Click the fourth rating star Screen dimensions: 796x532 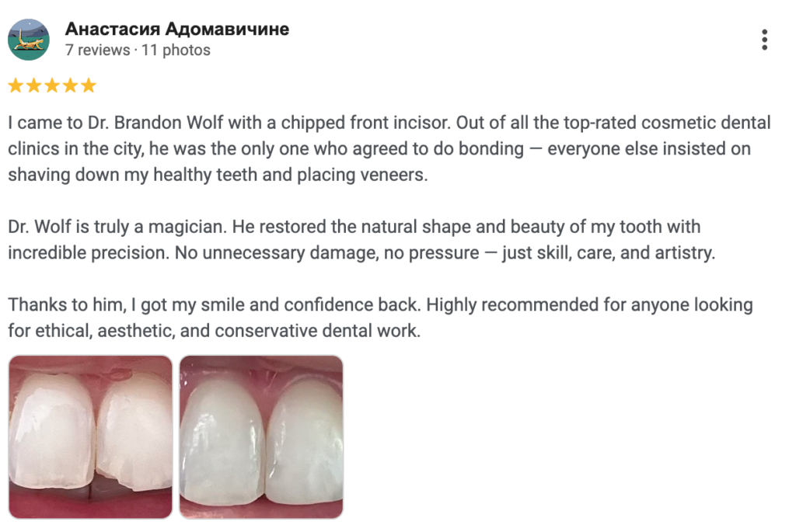pos(71,85)
